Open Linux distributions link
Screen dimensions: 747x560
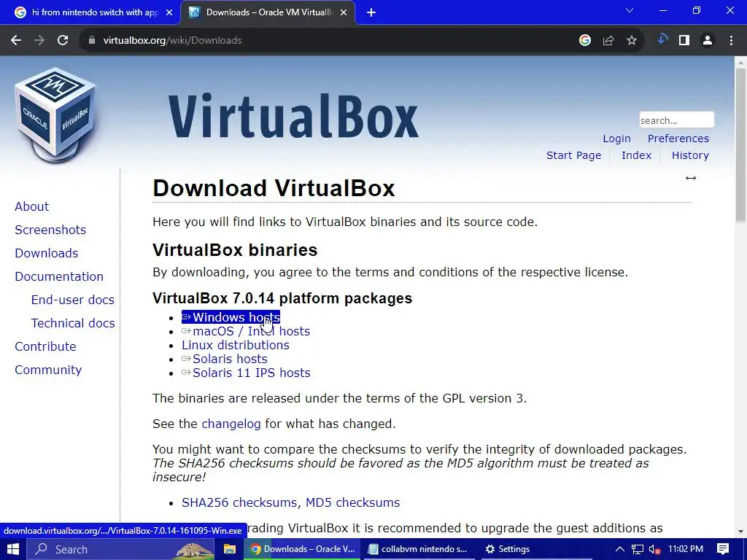pyautogui.click(x=236, y=345)
